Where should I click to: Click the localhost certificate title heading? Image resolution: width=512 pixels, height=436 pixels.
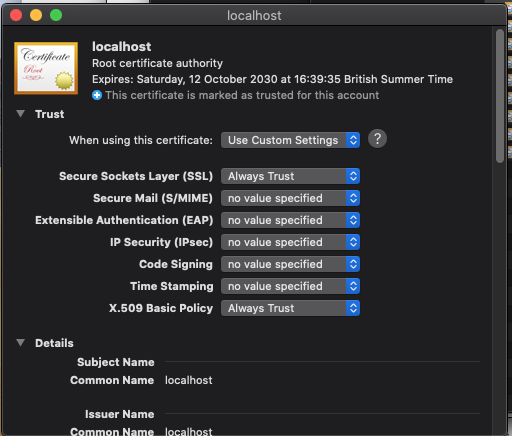(122, 47)
